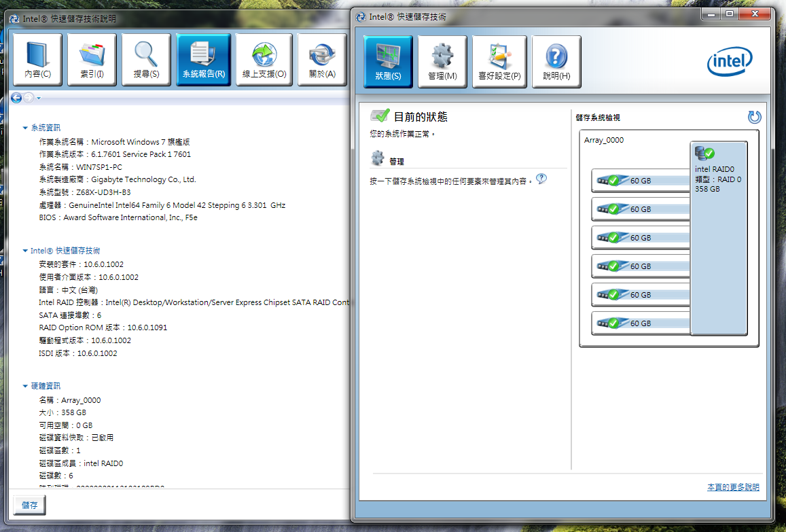Click the 處理器 GenuineIntel processor line

162,205
